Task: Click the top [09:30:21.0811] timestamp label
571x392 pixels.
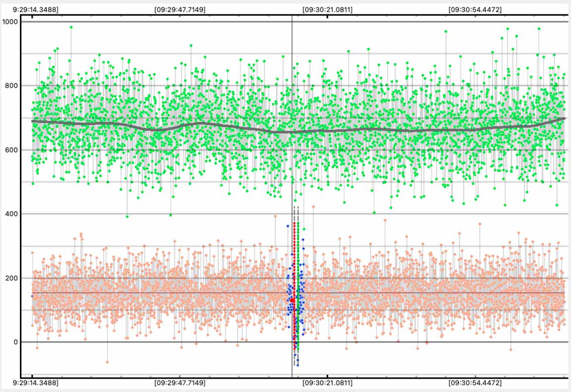Action: 328,9
